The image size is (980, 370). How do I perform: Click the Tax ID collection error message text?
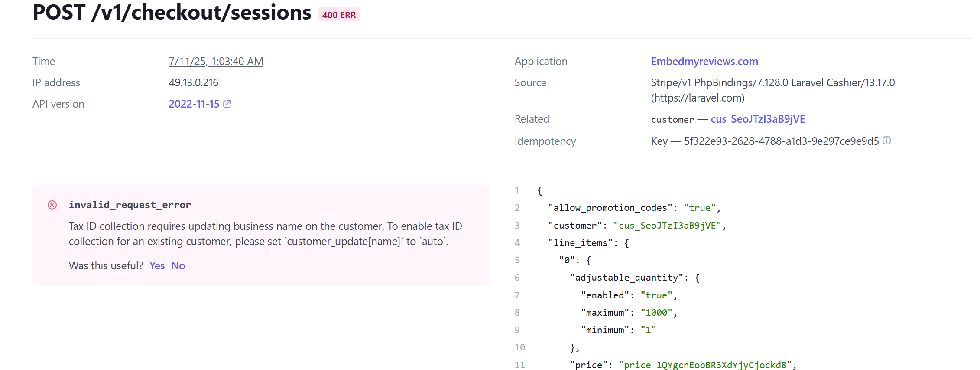(x=265, y=234)
